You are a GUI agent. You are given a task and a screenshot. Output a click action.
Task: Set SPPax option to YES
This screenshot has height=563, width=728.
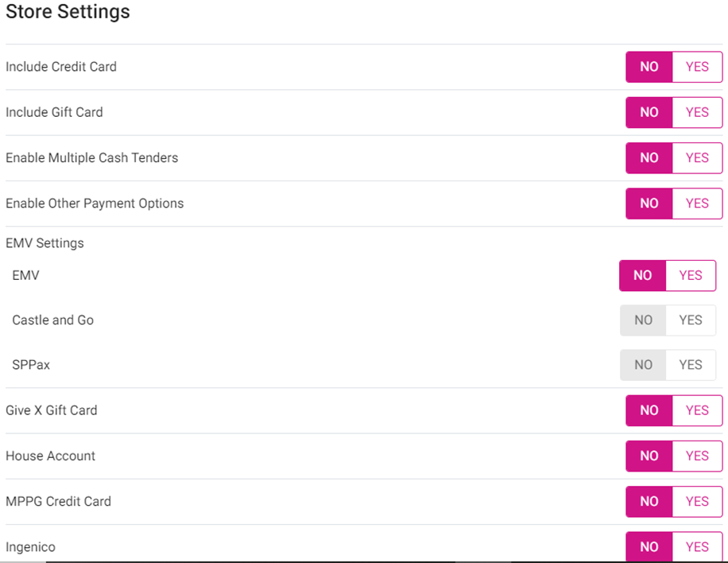(x=691, y=365)
